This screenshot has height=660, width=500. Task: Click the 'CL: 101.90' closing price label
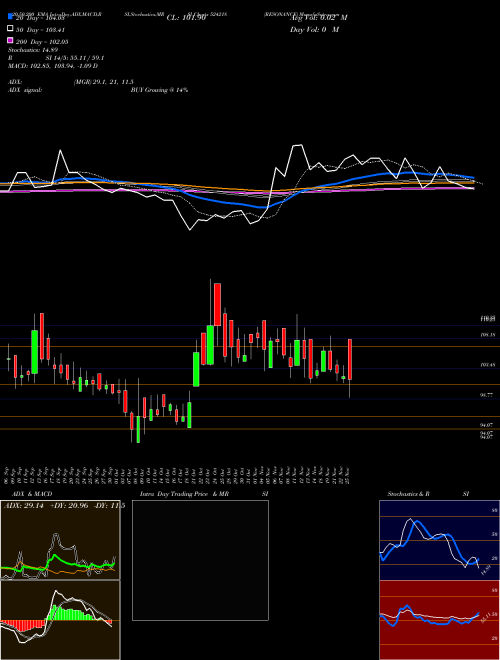pos(186,18)
